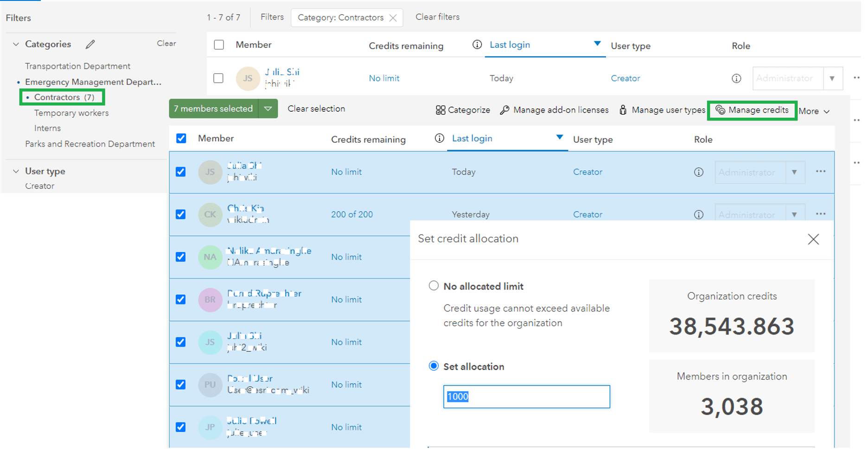Image resolution: width=868 pixels, height=449 pixels.
Task: Open ellipsis options for Chris Kia's row
Action: tap(820, 214)
